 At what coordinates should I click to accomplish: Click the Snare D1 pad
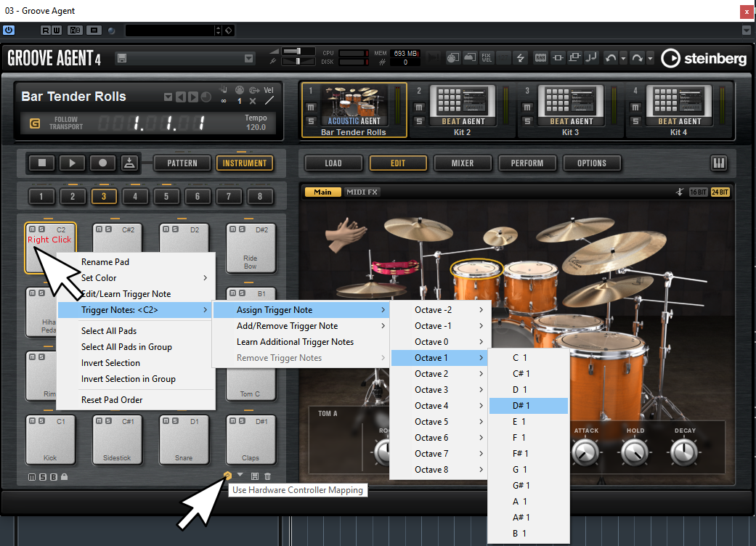(184, 439)
